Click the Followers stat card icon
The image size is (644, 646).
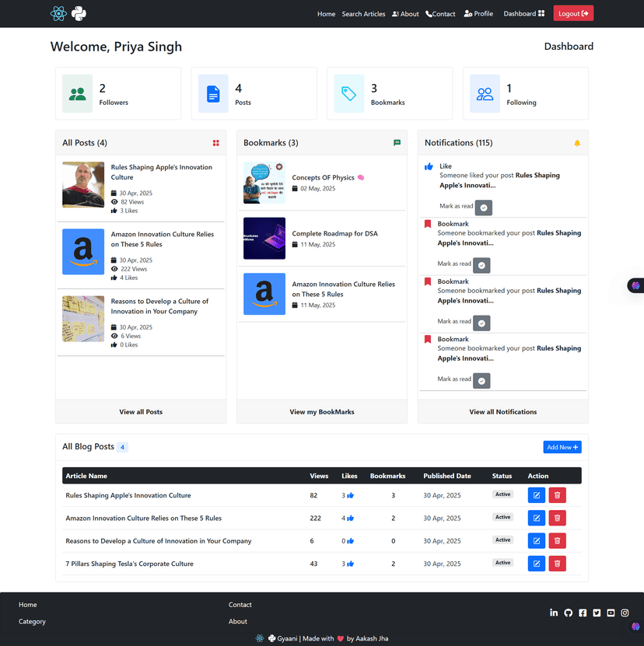point(77,93)
